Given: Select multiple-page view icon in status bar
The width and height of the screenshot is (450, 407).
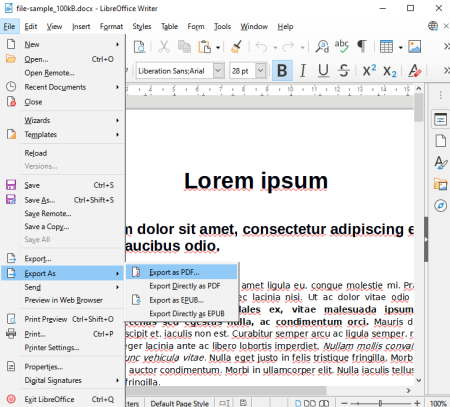Looking at the screenshot, I should point(310,403).
